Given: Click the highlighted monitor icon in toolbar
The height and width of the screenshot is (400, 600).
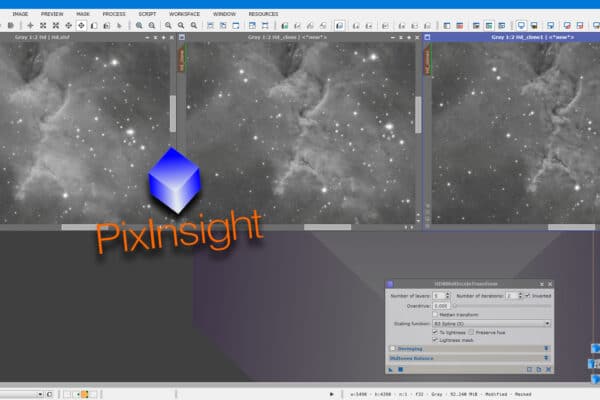Looking at the screenshot, I should [x=521, y=26].
